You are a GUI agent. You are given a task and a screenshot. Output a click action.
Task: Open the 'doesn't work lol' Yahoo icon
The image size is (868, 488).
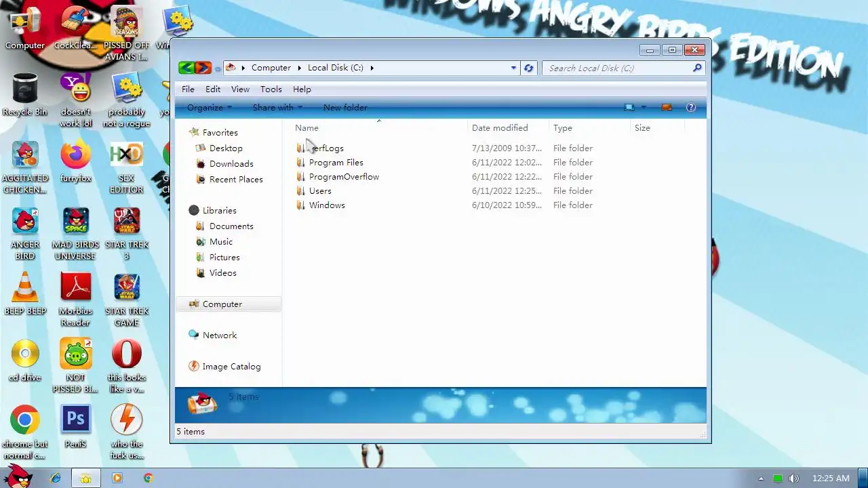pos(75,100)
